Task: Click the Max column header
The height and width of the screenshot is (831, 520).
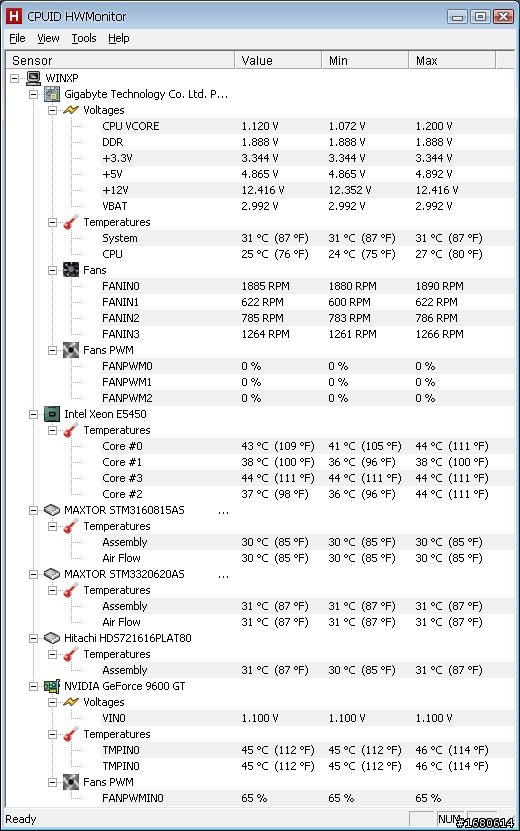Action: (452, 60)
